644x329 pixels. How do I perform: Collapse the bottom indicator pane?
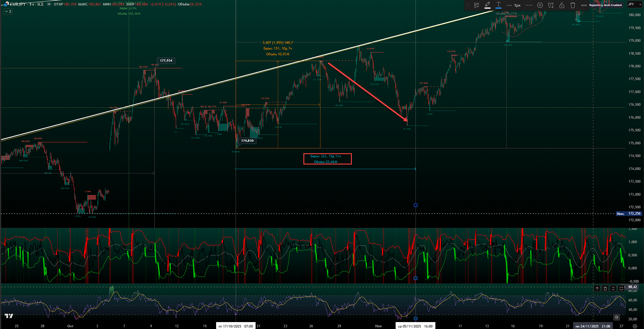tap(613, 288)
